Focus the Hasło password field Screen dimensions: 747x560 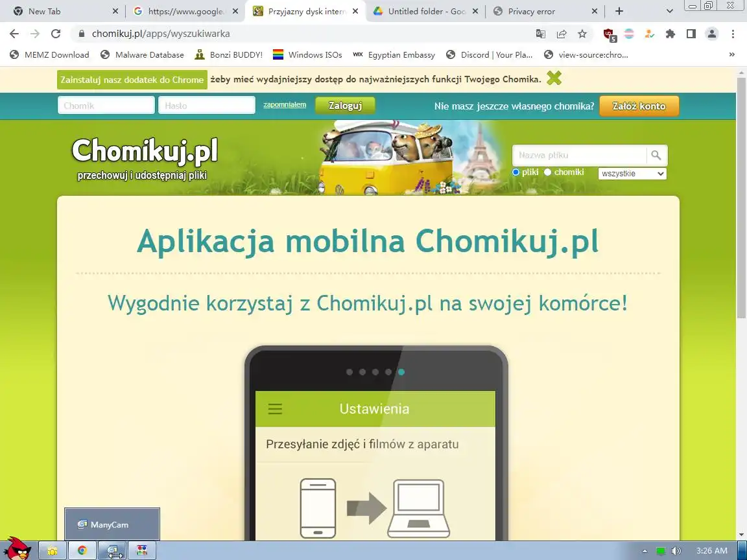tap(207, 105)
